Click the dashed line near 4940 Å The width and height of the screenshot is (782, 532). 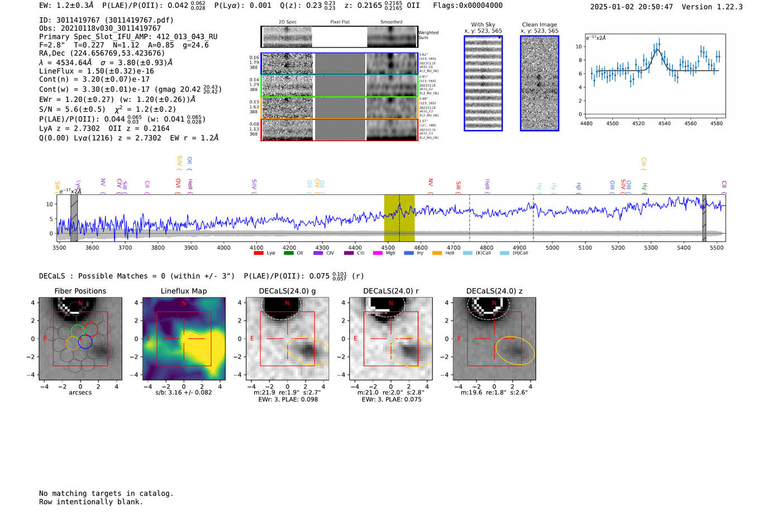(x=533, y=218)
